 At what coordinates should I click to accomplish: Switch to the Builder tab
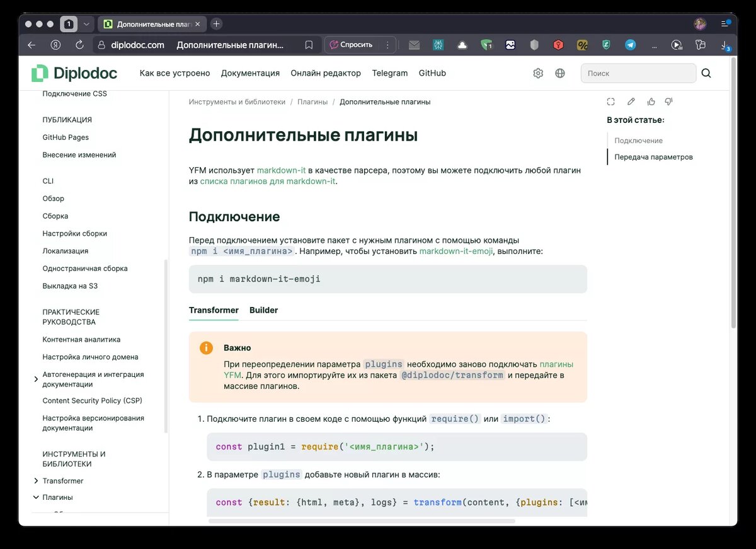click(263, 310)
